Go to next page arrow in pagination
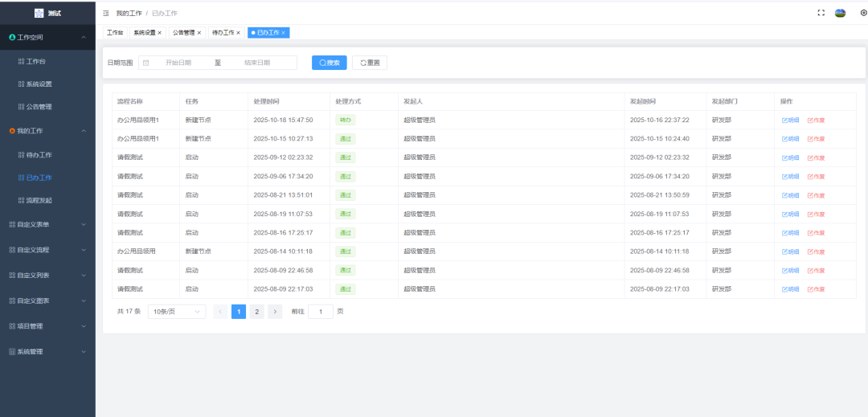The width and height of the screenshot is (868, 417). pos(275,311)
